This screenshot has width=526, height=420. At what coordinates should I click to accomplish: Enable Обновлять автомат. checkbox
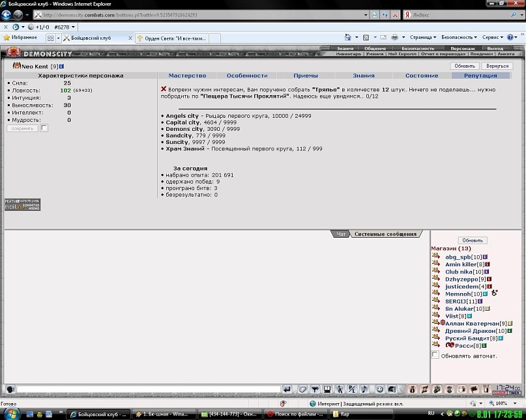tap(435, 355)
